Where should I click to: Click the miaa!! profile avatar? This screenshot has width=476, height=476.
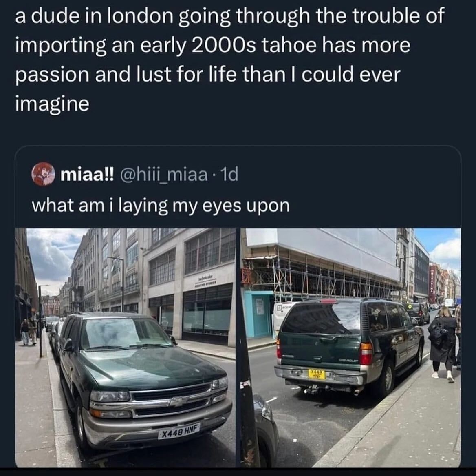coord(43,175)
